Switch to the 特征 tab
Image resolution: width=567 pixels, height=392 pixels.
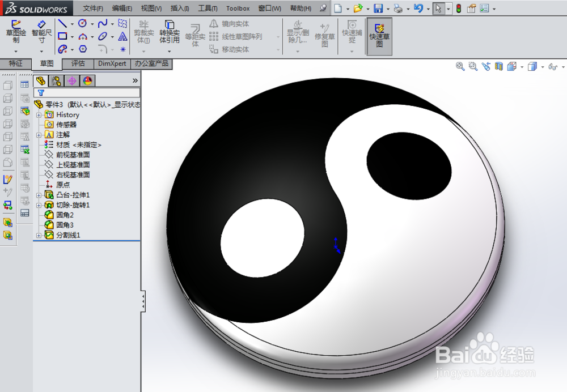coord(15,63)
